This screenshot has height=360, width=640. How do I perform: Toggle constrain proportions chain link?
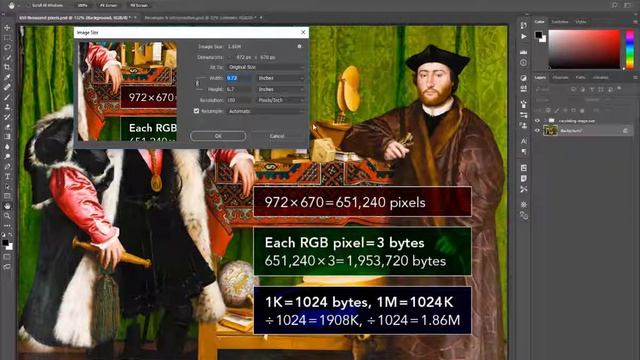point(198,83)
